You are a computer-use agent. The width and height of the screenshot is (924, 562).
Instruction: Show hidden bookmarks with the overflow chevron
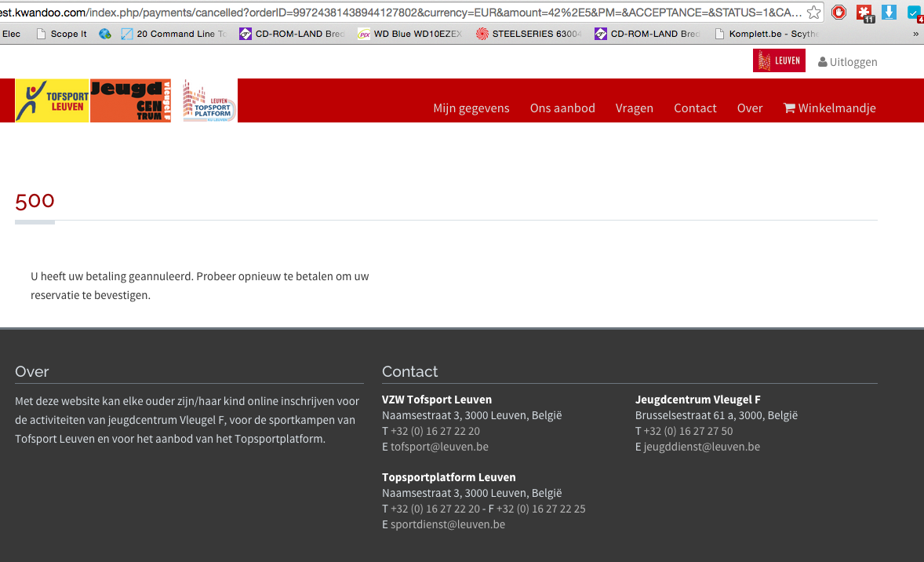point(915,34)
